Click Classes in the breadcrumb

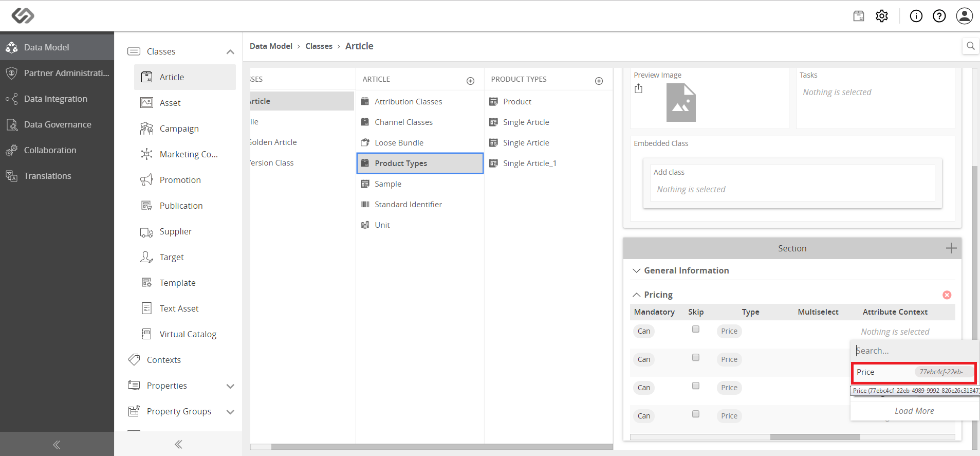coord(319,46)
